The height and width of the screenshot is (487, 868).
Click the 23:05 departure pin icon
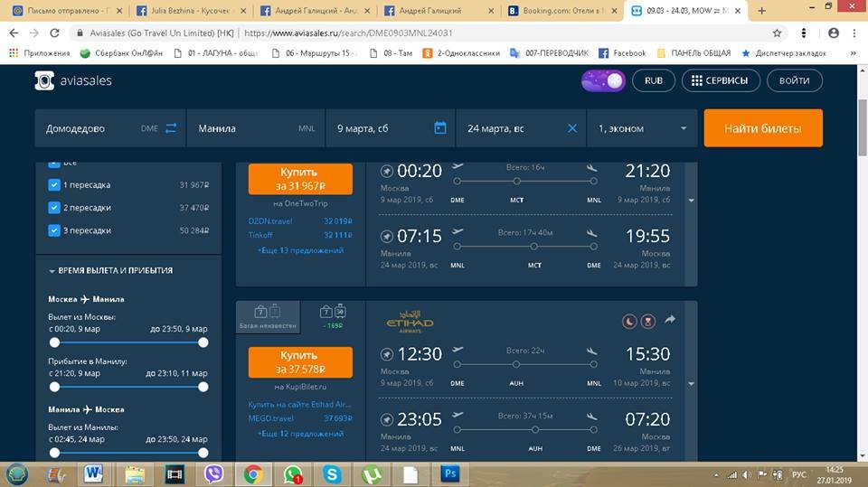387,420
